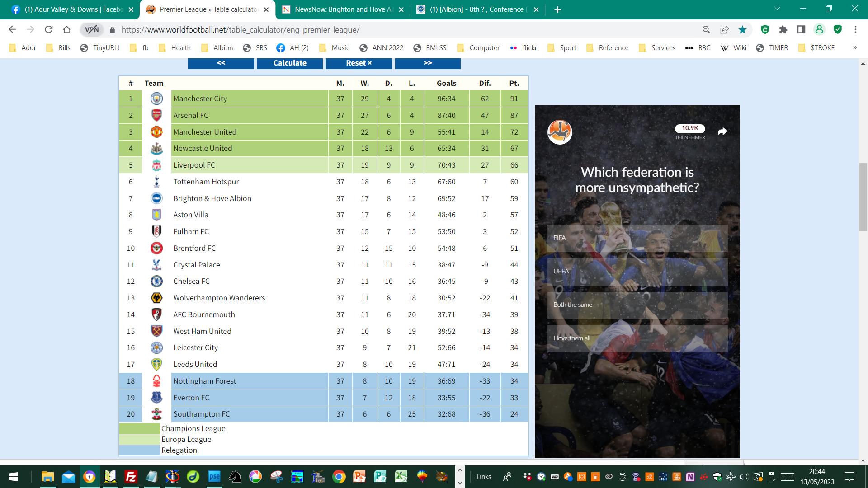Toggle the browser side panel icon
This screenshot has width=868, height=488.
pyautogui.click(x=801, y=30)
